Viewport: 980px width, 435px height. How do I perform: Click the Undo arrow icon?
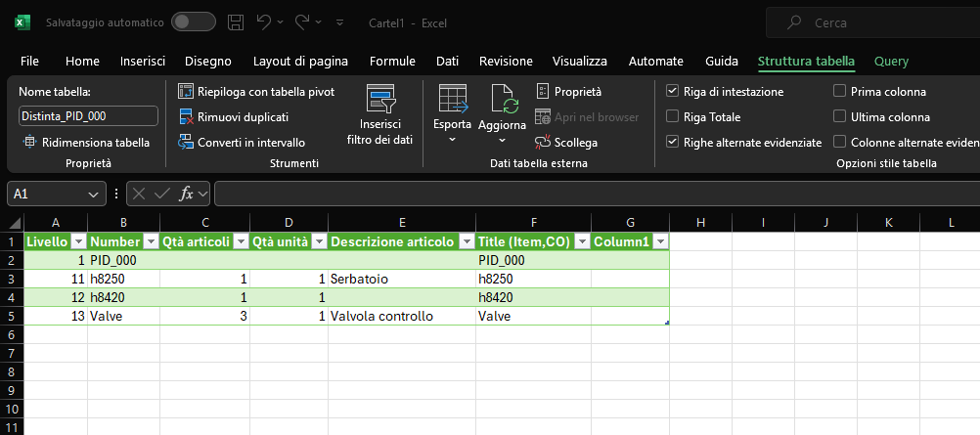point(263,22)
